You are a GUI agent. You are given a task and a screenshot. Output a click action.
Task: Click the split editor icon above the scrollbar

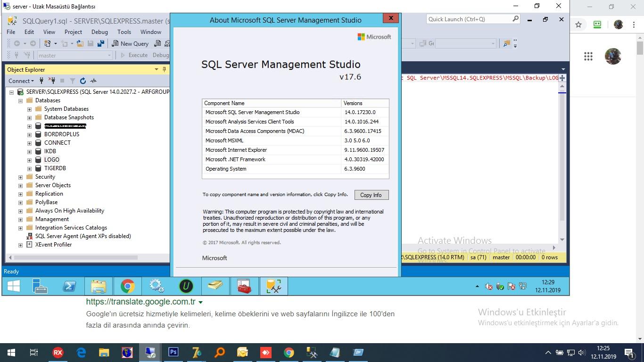[562, 78]
